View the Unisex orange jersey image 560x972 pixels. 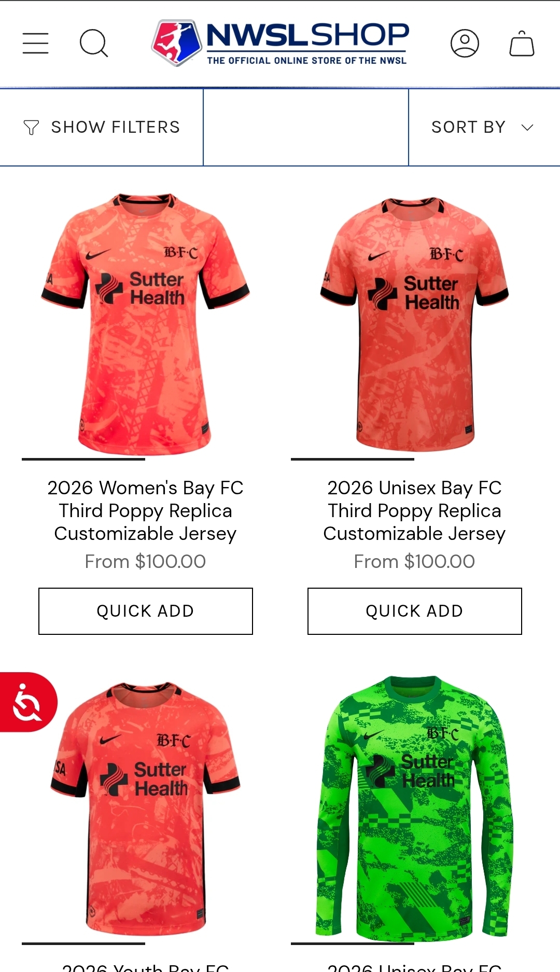pyautogui.click(x=415, y=324)
